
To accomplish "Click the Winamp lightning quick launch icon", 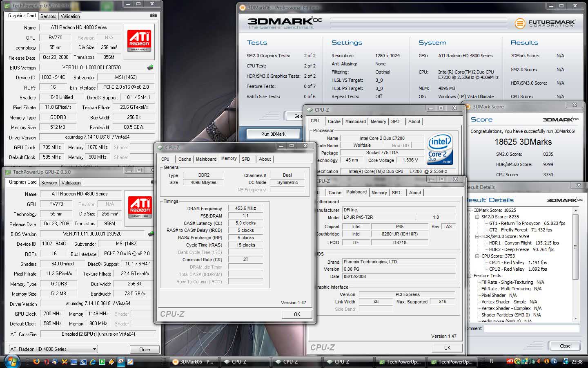I will click(x=111, y=361).
